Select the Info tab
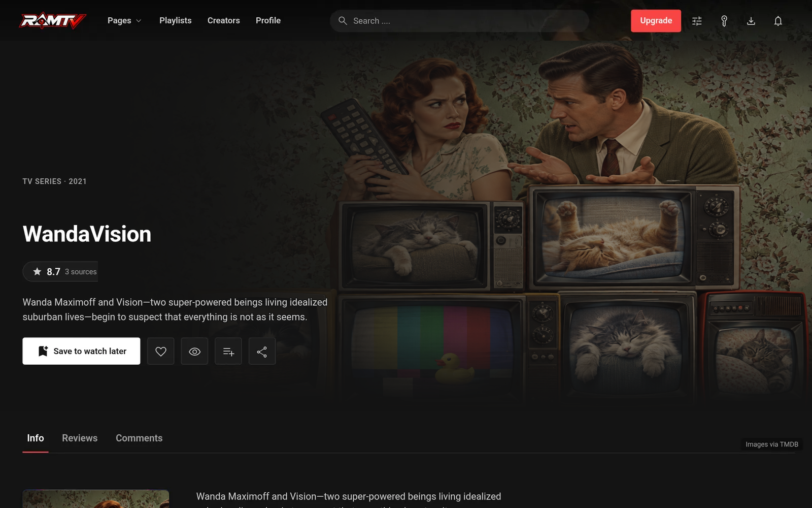This screenshot has height=508, width=812. tap(36, 438)
